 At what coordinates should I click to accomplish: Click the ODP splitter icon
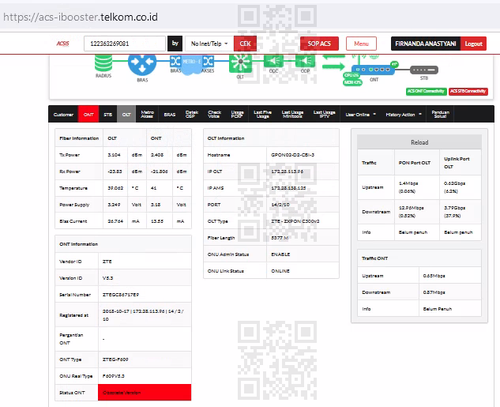point(305,61)
